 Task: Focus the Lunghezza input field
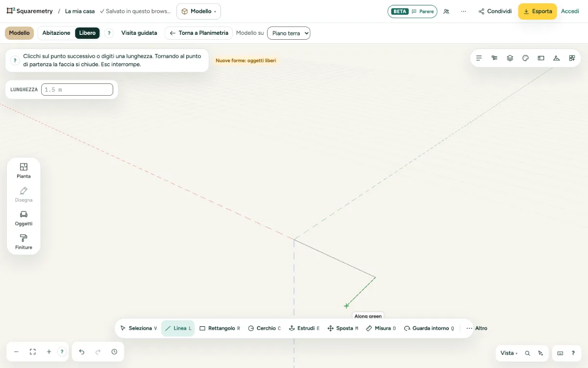pos(77,90)
